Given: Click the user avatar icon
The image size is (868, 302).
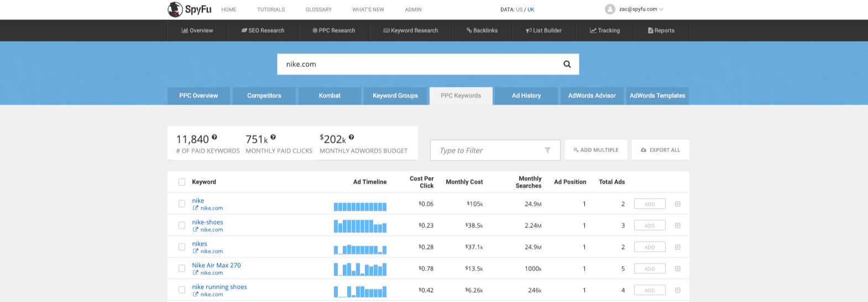Looking at the screenshot, I should pos(610,9).
